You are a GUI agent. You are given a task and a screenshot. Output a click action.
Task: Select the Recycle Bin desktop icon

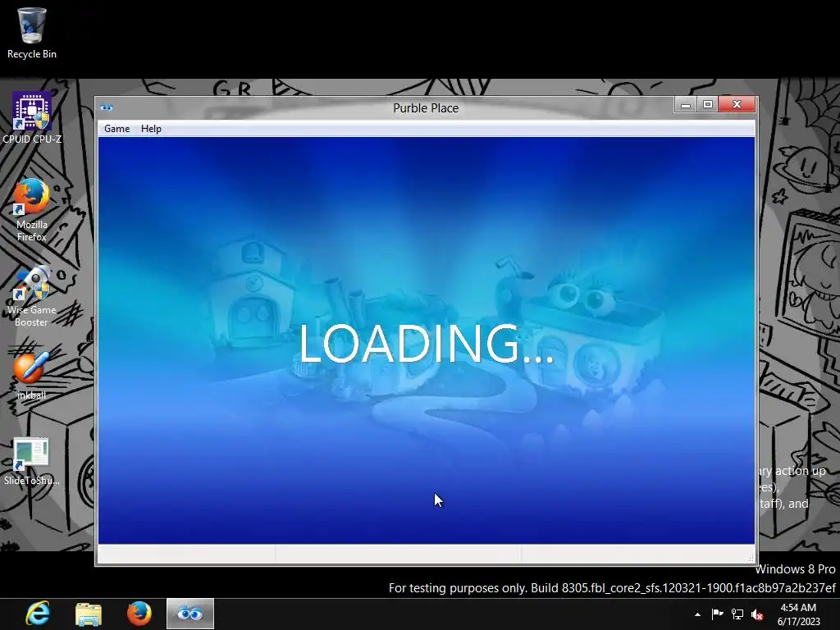click(32, 33)
